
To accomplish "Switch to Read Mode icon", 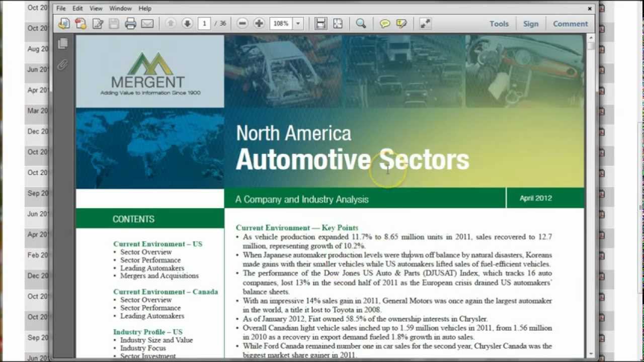I will tap(425, 24).
